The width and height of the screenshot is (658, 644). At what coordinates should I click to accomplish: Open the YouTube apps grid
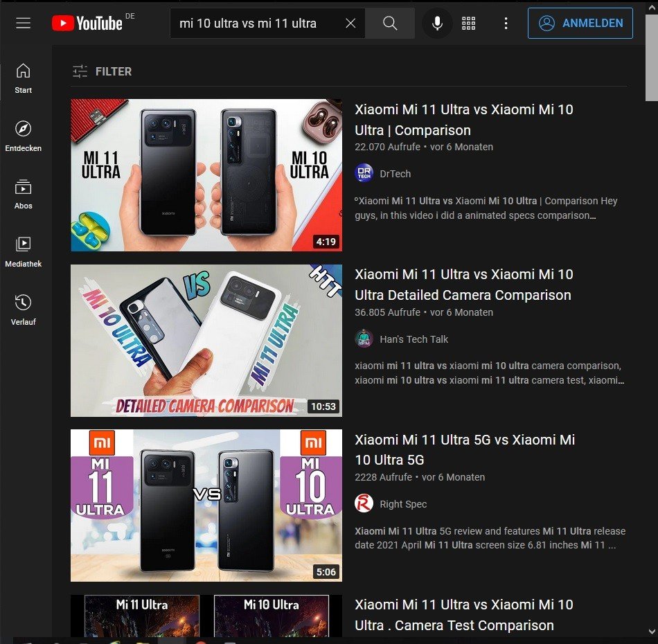pyautogui.click(x=468, y=23)
